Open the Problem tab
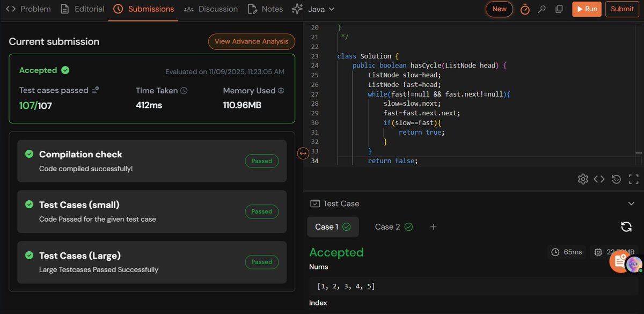 (28, 9)
